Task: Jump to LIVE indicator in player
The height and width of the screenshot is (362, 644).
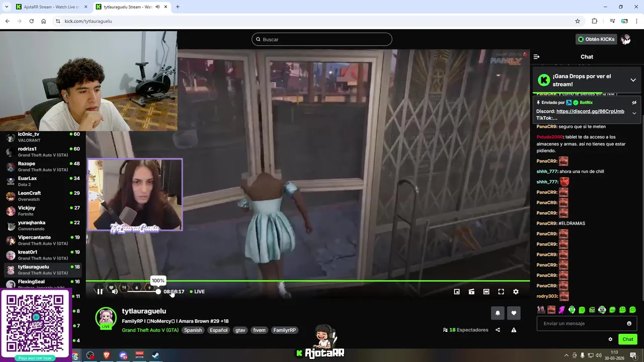Action: [x=197, y=292]
